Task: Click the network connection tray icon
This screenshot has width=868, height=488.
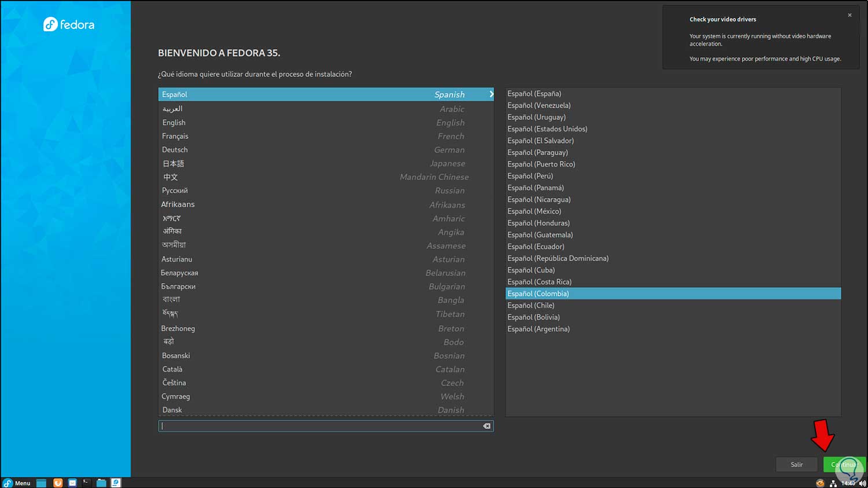Action: (x=833, y=483)
